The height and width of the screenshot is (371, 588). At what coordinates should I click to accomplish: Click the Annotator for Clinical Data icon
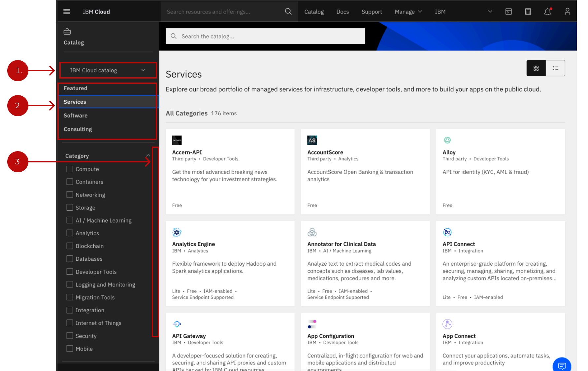click(312, 232)
